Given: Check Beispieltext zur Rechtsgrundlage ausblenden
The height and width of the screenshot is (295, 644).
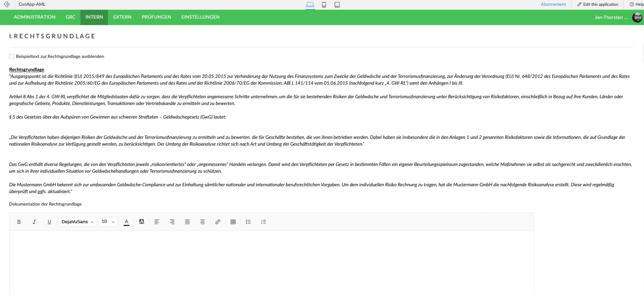Looking at the screenshot, I should (12, 57).
